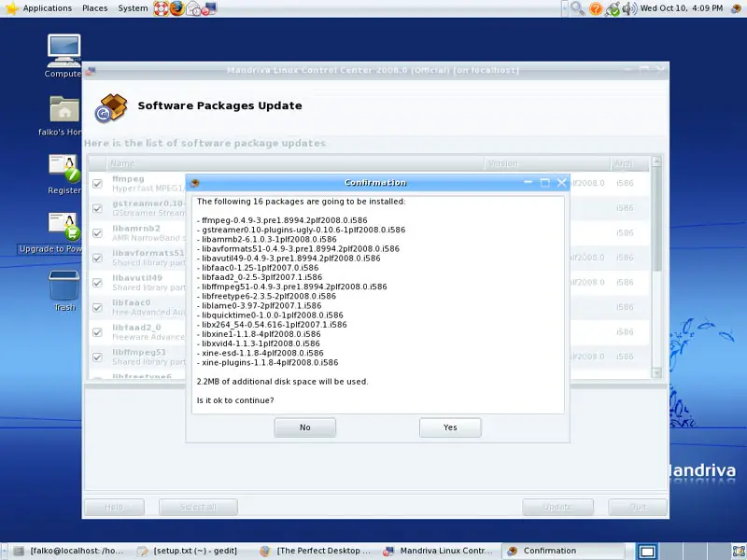747x560 pixels.
Task: Switch to the Confirmation taskbar item
Action: (x=563, y=551)
